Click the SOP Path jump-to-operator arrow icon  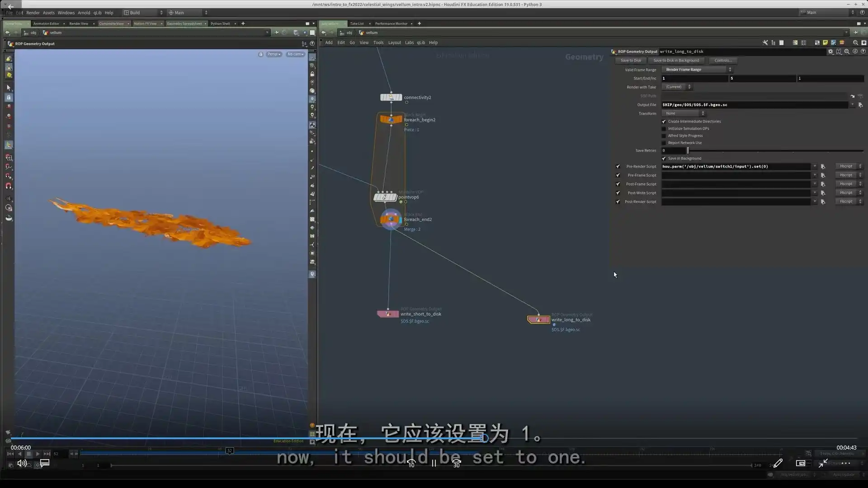point(852,96)
